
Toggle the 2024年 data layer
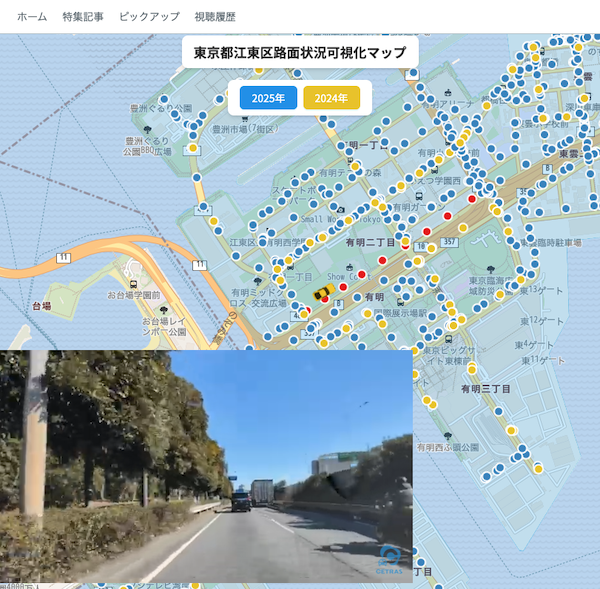click(331, 98)
